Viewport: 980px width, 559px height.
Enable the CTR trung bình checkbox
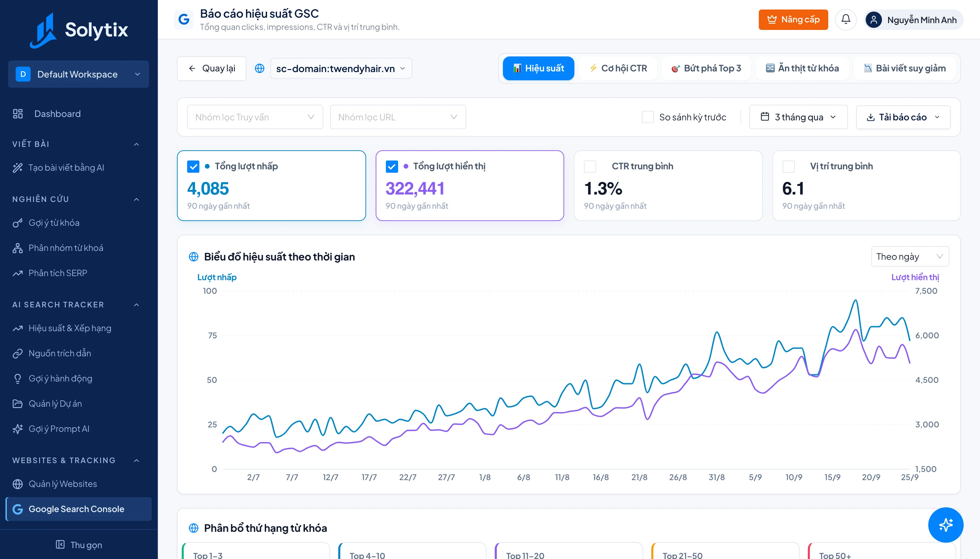(590, 166)
